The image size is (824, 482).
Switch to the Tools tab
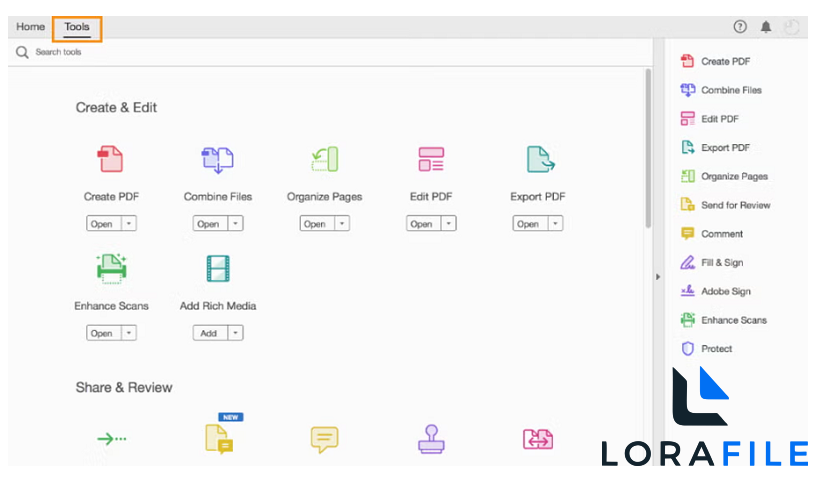pos(77,27)
